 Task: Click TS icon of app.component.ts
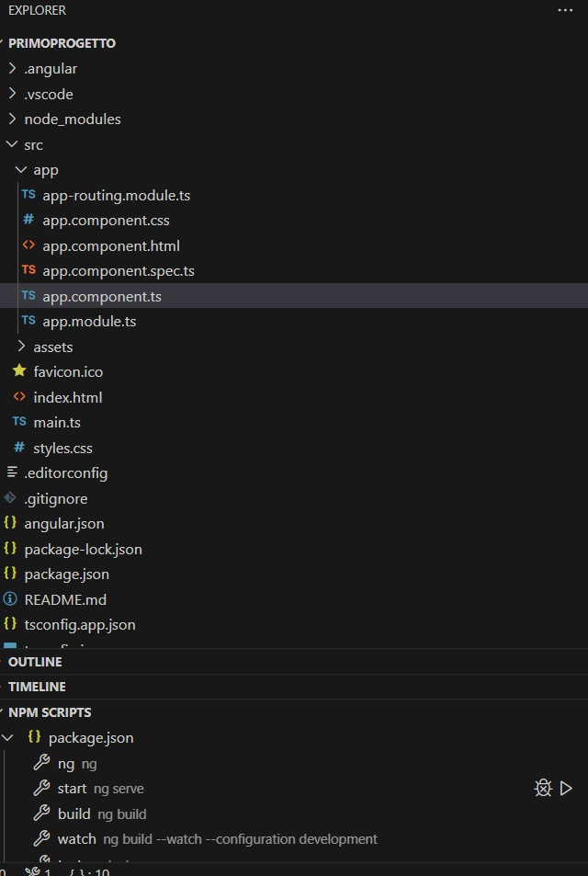point(28,296)
